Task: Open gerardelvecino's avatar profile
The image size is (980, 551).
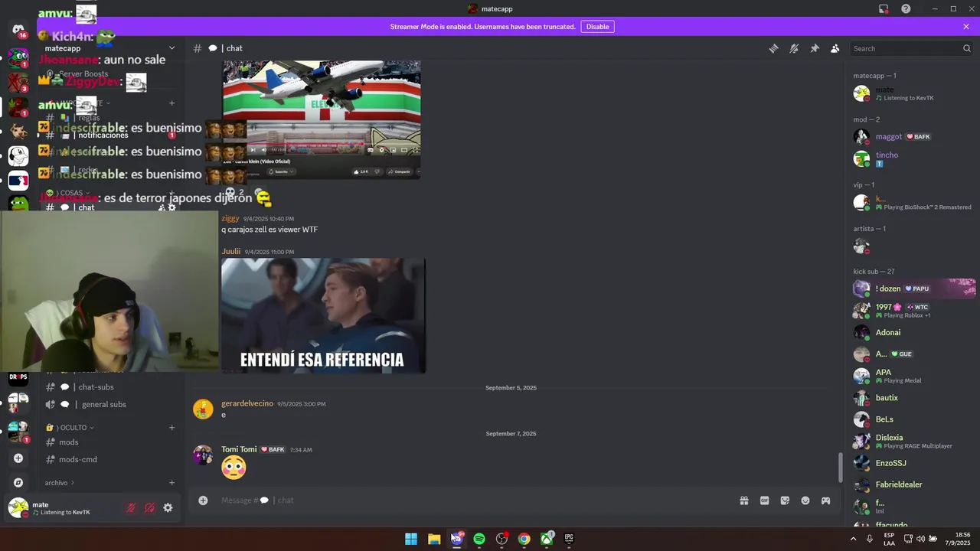Action: [x=203, y=409]
